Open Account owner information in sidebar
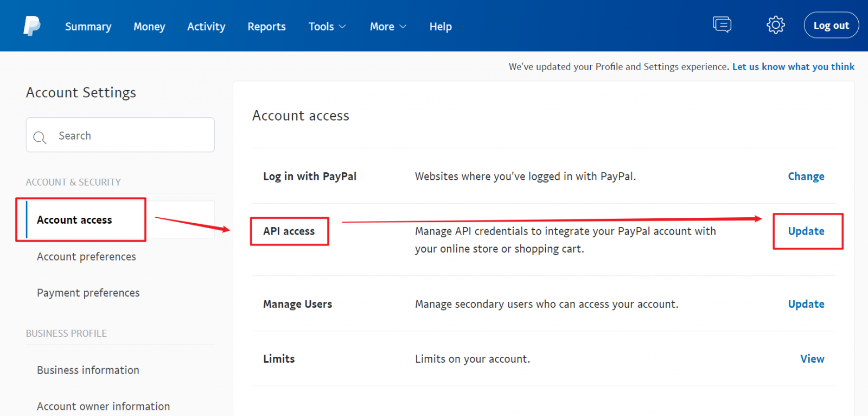This screenshot has width=868, height=416. 103,406
